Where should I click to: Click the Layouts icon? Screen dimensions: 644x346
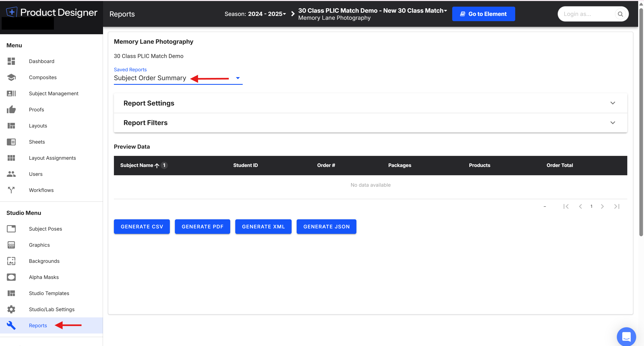tap(11, 126)
